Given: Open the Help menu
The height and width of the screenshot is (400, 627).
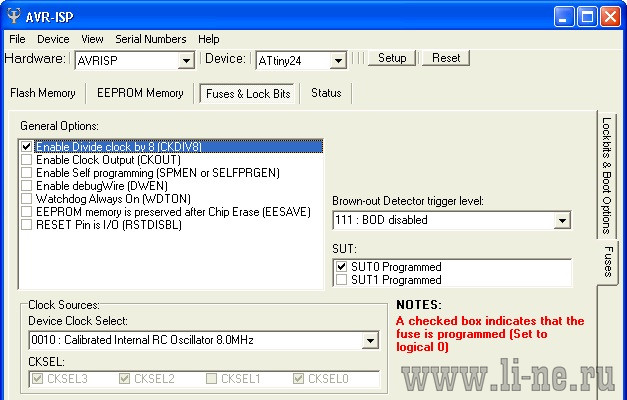Looking at the screenshot, I should pyautogui.click(x=209, y=39).
